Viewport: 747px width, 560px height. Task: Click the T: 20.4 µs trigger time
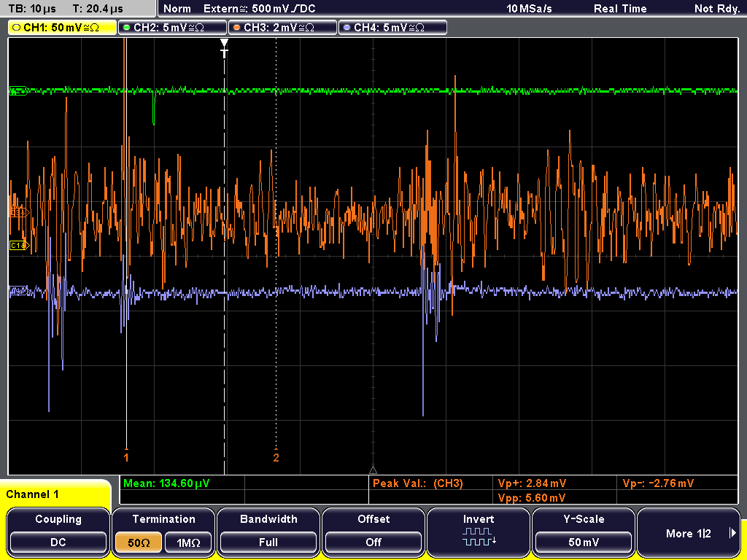[x=98, y=9]
